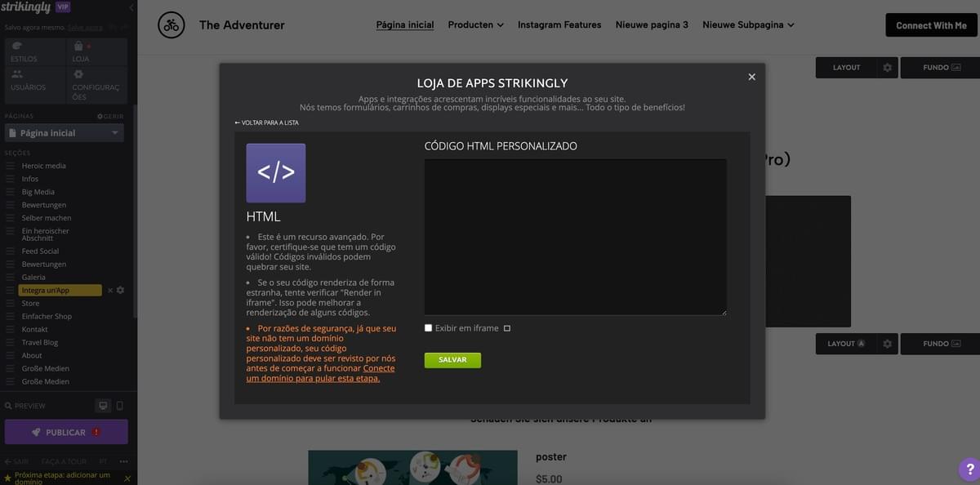Click the 'Próxima etapa: adicionar um domínio' banner

62,478
